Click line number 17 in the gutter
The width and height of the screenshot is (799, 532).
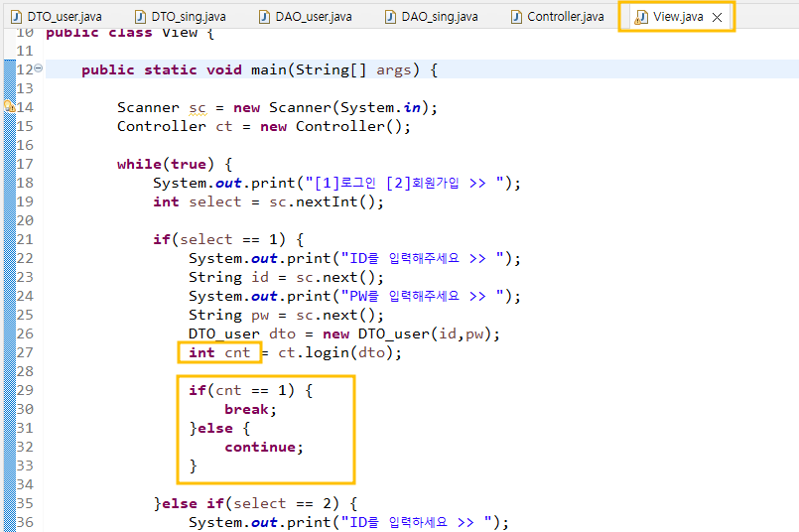point(25,164)
